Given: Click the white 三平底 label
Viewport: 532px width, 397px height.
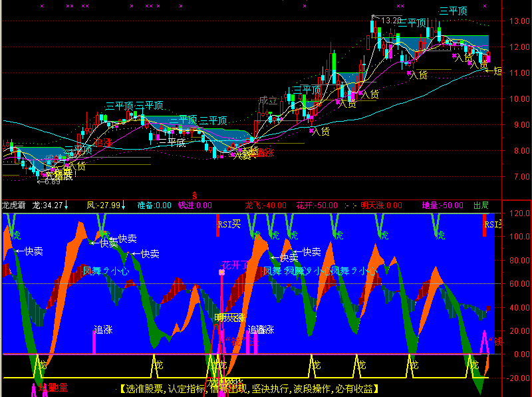Looking at the screenshot, I should 172,142.
